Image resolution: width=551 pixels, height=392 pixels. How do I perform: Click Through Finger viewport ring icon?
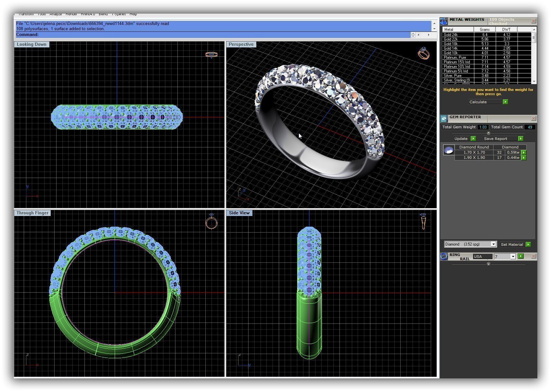click(x=211, y=222)
